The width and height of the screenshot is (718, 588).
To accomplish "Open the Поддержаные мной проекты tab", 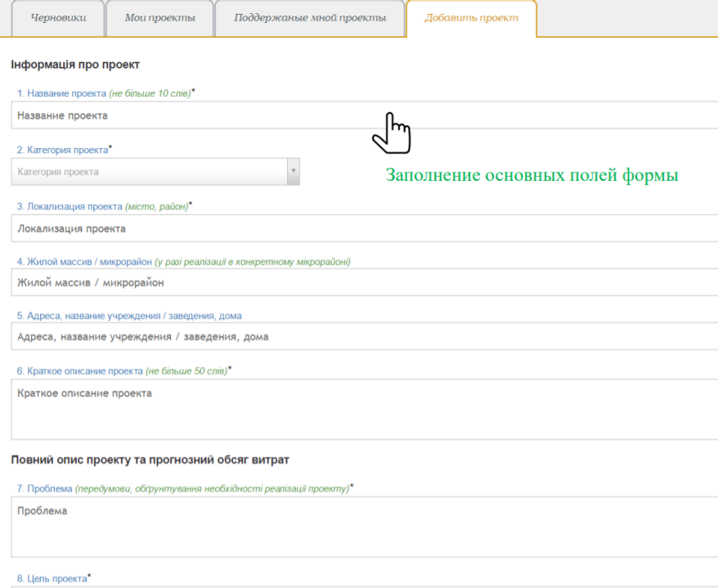I will [309, 17].
